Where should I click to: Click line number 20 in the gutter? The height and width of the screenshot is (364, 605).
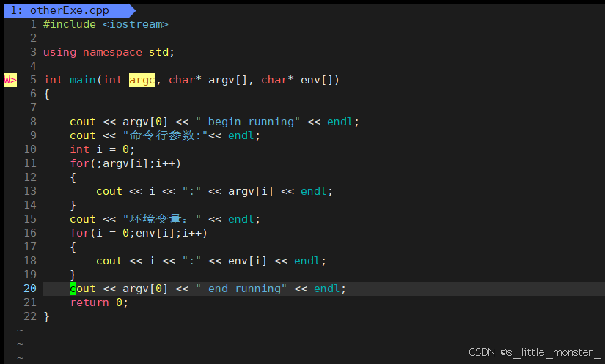(30, 289)
